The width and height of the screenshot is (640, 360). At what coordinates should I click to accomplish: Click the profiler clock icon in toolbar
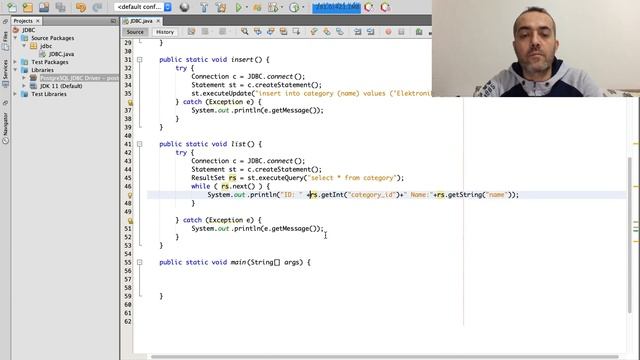click(x=294, y=7)
